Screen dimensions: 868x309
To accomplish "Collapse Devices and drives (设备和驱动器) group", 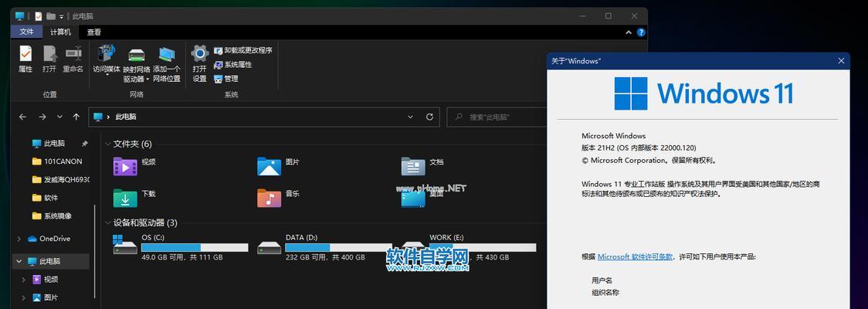I will point(108,222).
